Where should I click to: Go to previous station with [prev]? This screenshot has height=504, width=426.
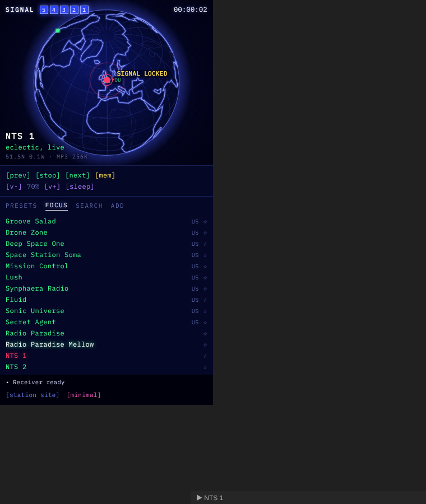pyautogui.click(x=18, y=175)
